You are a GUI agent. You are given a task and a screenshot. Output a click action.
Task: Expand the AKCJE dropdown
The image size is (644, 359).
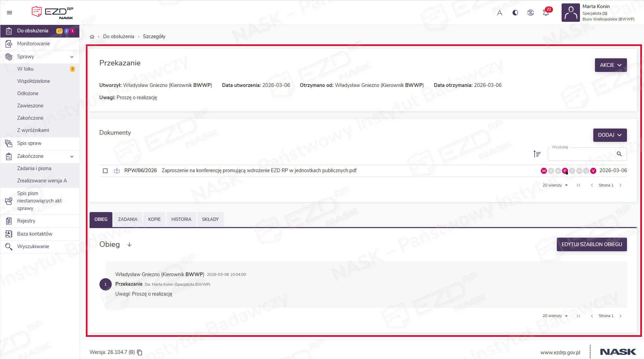click(611, 65)
